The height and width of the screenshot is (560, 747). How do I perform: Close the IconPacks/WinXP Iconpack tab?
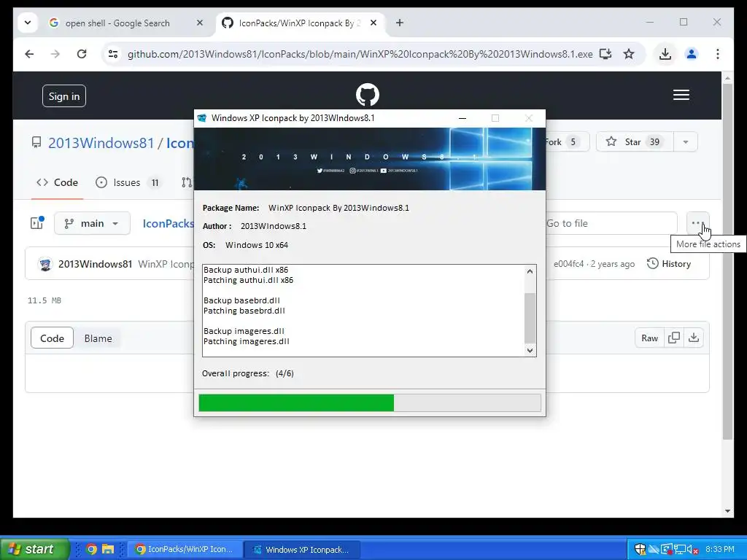tap(373, 23)
